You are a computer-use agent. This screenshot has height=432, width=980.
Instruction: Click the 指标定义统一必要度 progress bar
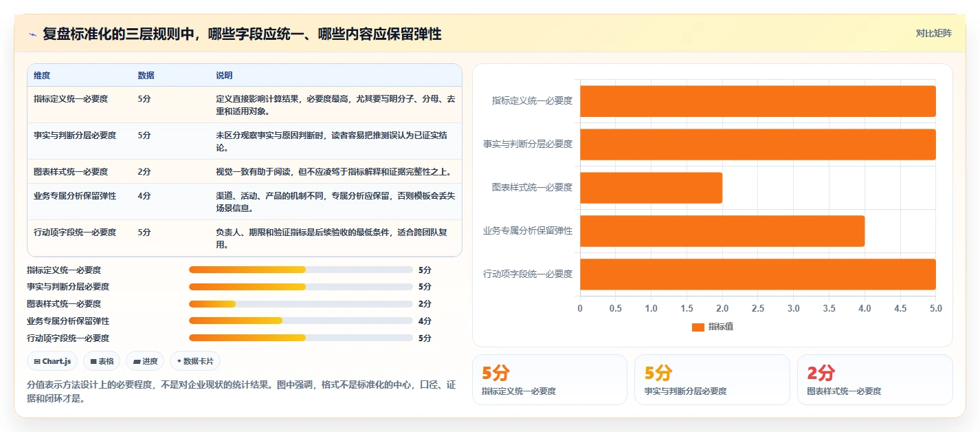click(301, 270)
